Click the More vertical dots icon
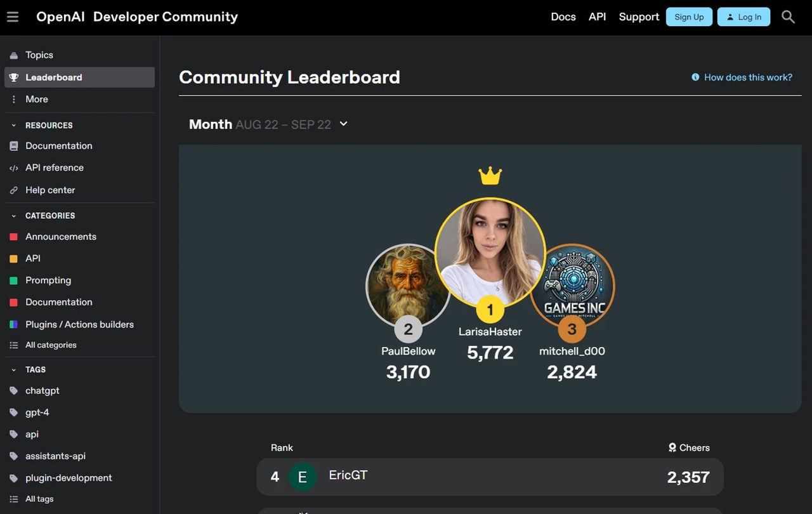Image resolution: width=812 pixels, height=514 pixels. click(14, 99)
